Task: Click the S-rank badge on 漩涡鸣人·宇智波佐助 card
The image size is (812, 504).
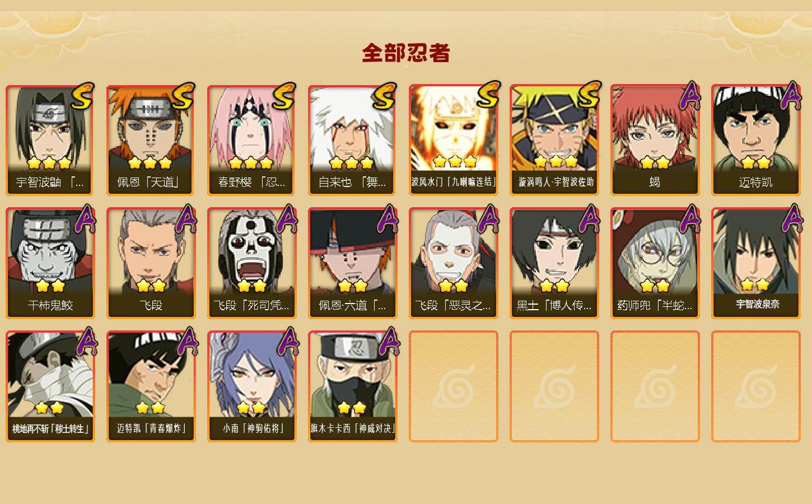Action: point(589,95)
